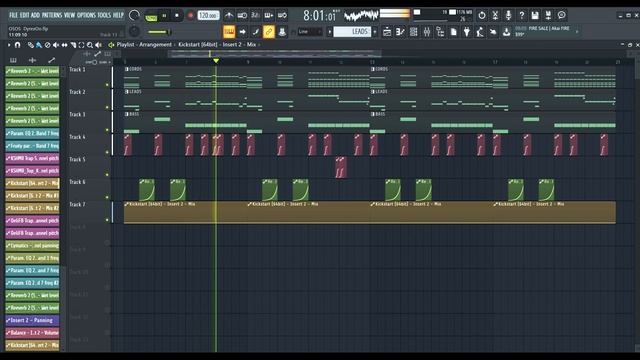Click the download content icon
Screen dimensions: 640x360
[507, 31]
